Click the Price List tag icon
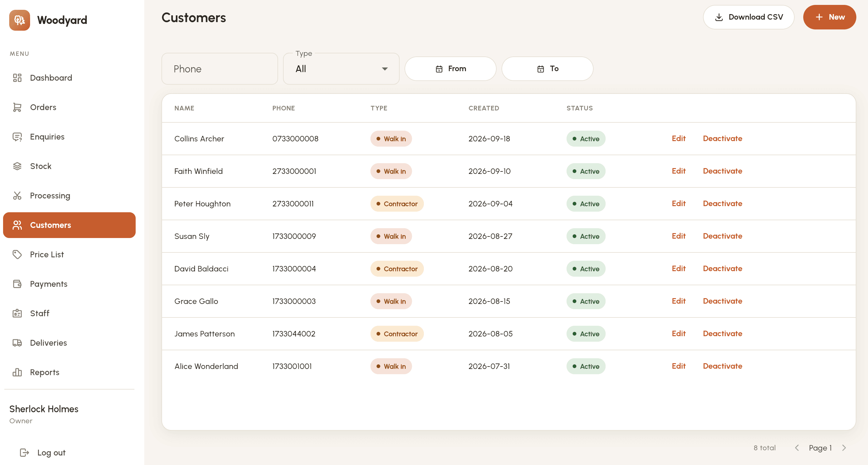 click(17, 255)
